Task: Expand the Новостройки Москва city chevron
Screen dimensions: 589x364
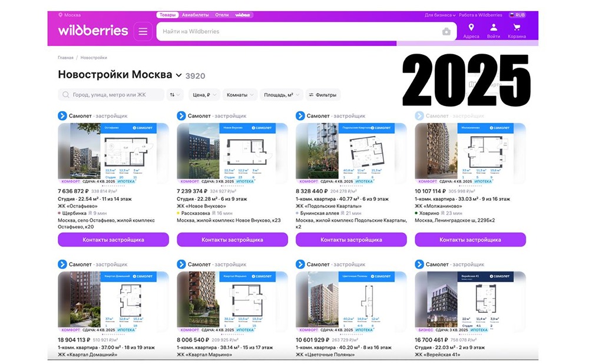Action: [x=179, y=75]
